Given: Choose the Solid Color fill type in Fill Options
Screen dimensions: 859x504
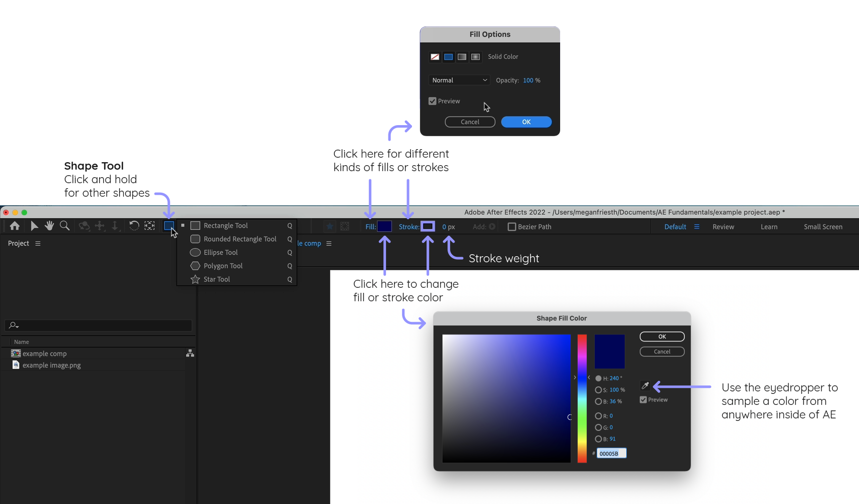Looking at the screenshot, I should tap(448, 57).
